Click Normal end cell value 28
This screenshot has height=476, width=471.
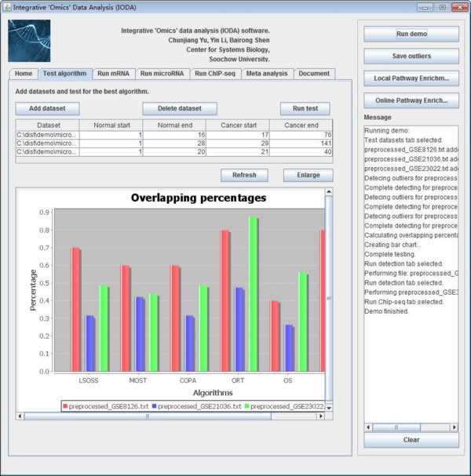click(x=174, y=144)
